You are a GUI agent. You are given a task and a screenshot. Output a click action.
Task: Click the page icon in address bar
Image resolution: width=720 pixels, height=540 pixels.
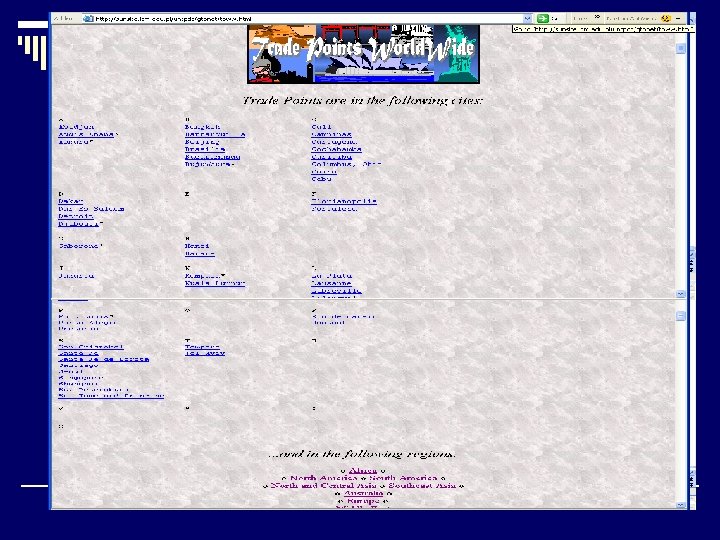click(88, 18)
